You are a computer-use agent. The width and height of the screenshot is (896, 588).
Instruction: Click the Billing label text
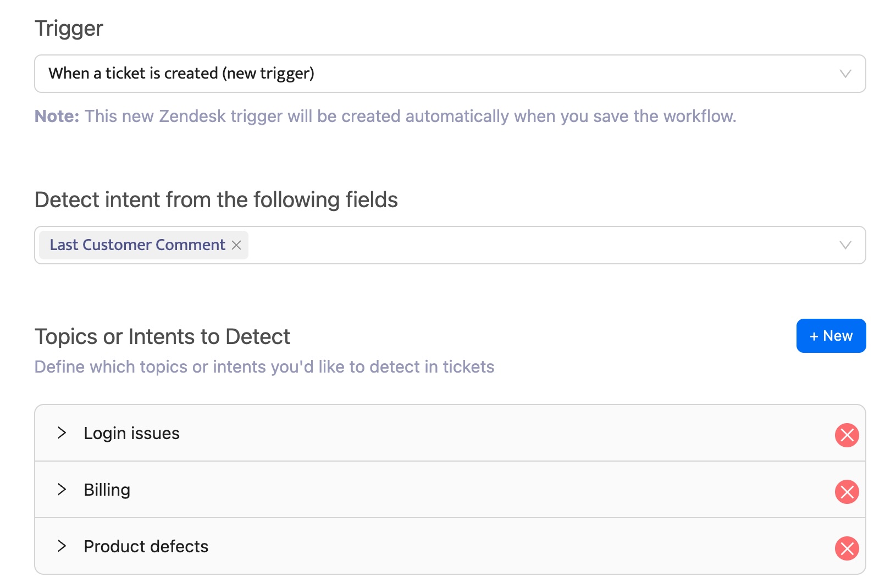107,490
